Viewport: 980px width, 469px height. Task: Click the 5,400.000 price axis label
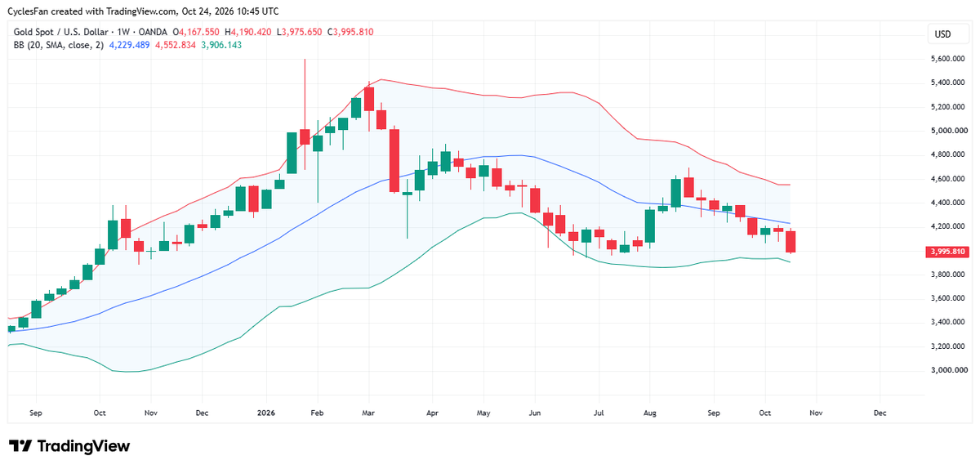949,83
